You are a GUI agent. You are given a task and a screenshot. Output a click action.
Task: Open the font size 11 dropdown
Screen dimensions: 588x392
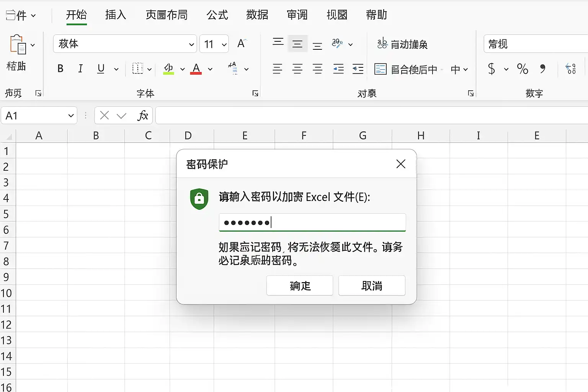point(224,44)
